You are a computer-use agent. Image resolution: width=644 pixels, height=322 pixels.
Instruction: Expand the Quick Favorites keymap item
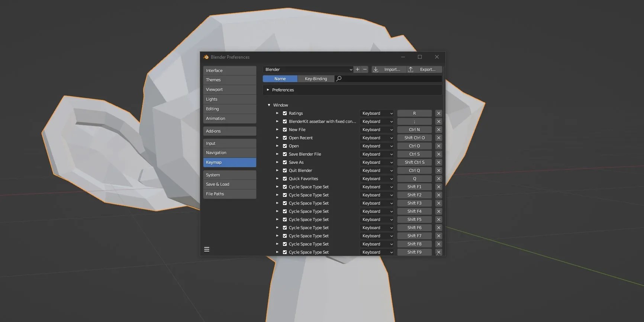coord(277,179)
